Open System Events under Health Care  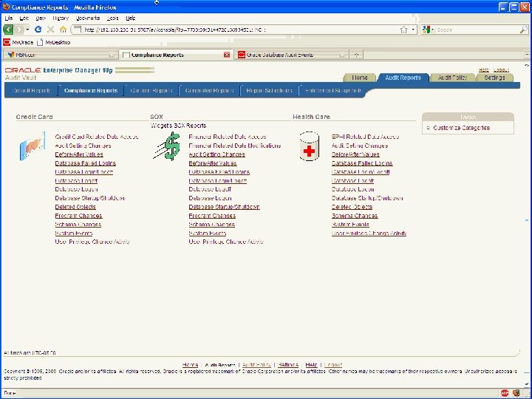tap(350, 225)
